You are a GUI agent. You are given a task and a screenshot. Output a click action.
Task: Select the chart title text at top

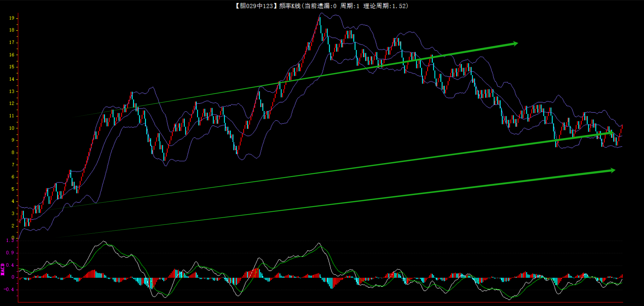321,6
